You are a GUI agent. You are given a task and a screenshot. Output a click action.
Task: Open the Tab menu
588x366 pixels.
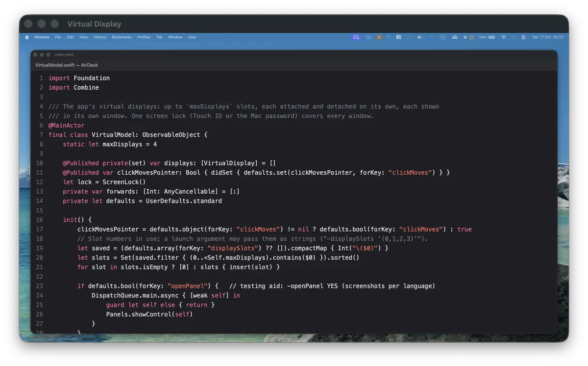159,37
